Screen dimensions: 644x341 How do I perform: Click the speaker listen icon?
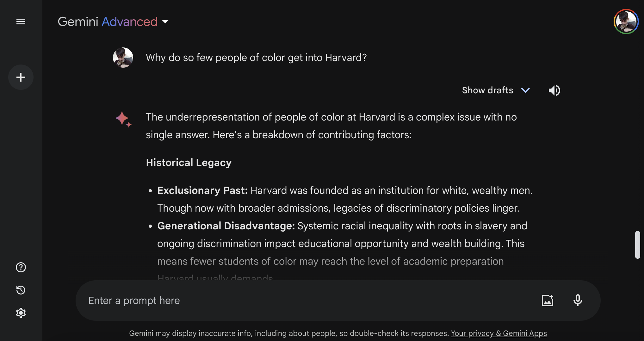(x=554, y=90)
